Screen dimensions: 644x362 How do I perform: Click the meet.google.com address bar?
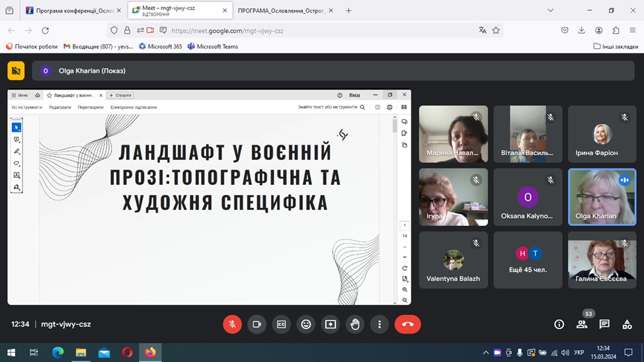tap(321, 30)
